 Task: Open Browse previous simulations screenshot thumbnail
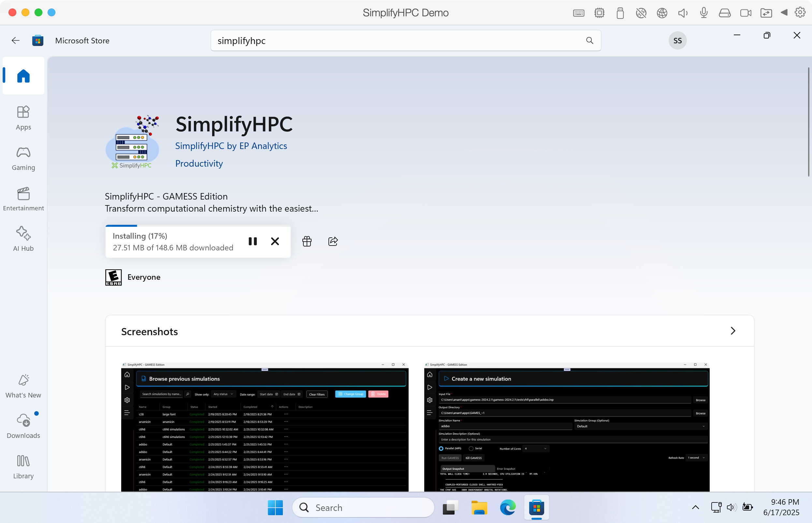pyautogui.click(x=265, y=426)
